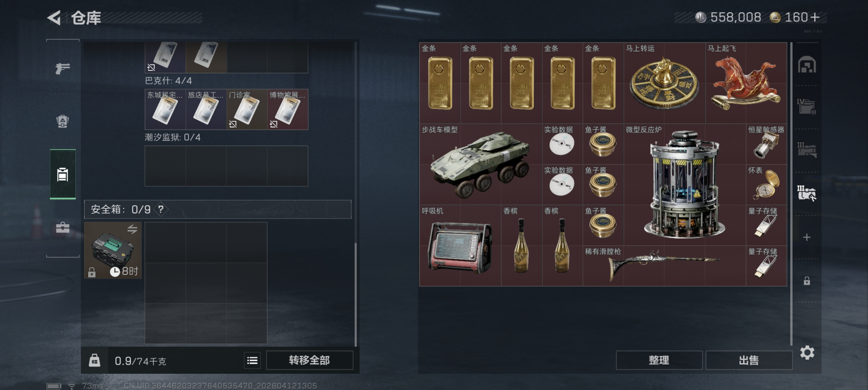The height and width of the screenshot is (390, 868).
Task: Go back using the arrow beside 仓库
Action: 55,18
